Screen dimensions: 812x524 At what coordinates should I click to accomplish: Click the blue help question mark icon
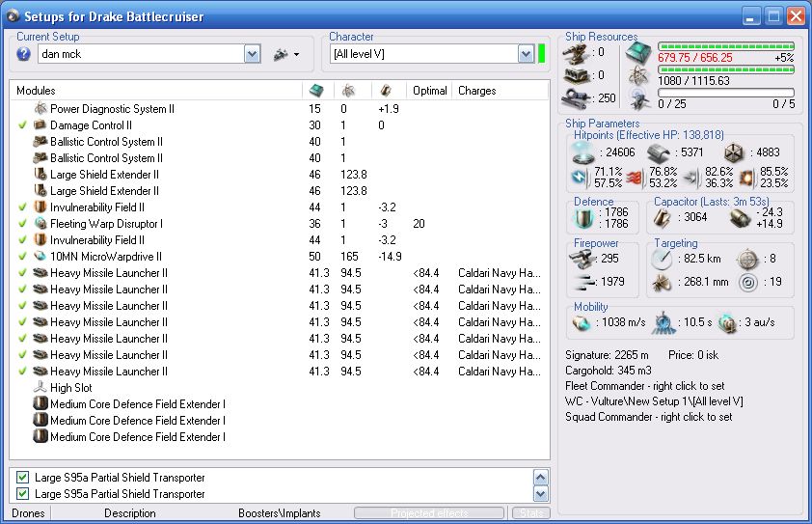point(24,54)
